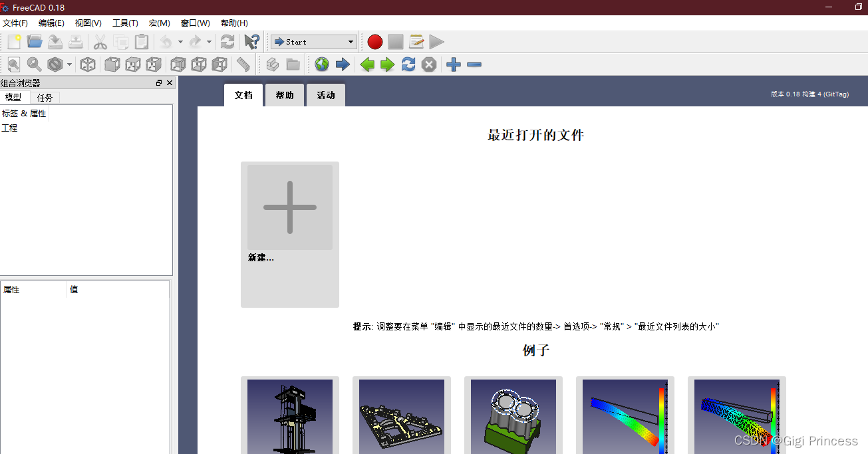Select the 任务 tab in combo view

tap(45, 98)
